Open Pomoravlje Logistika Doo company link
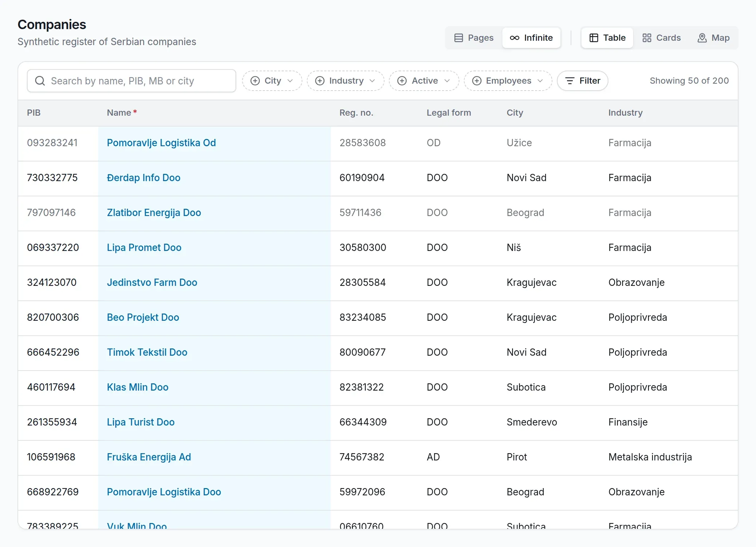 coord(164,492)
